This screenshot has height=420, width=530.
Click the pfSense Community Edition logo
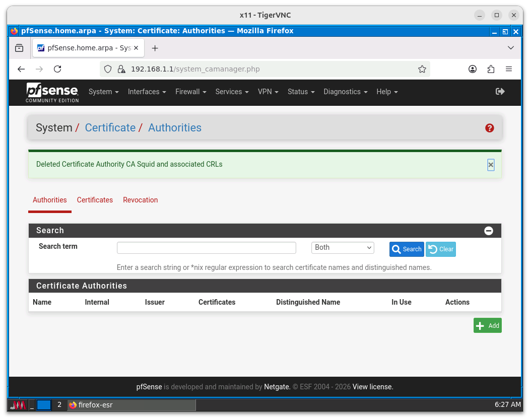(52, 92)
